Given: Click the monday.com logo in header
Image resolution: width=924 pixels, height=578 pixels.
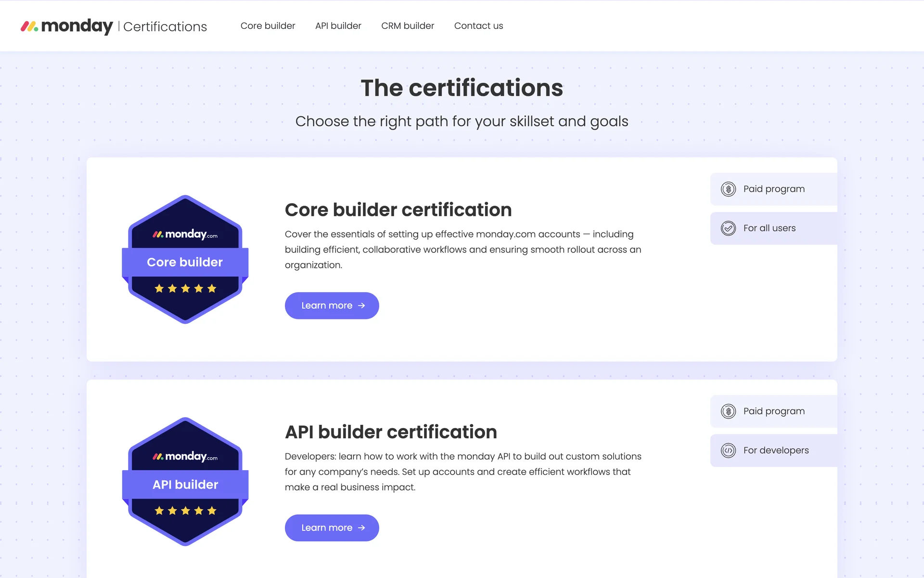Looking at the screenshot, I should tap(66, 26).
